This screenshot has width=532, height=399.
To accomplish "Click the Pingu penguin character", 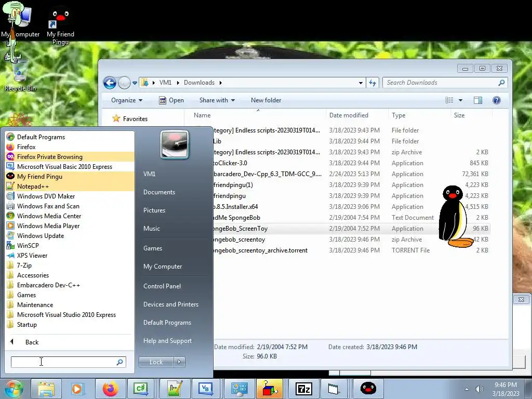I will (455, 217).
